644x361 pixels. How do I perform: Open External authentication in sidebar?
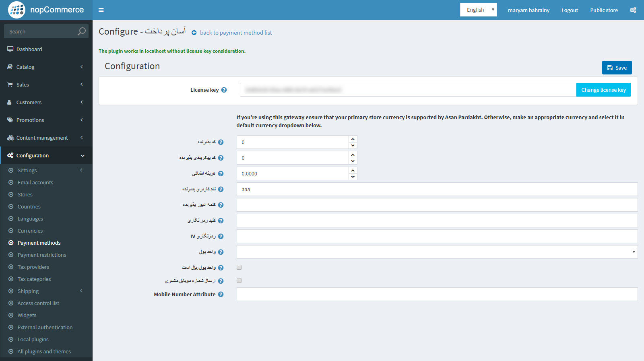(45, 327)
